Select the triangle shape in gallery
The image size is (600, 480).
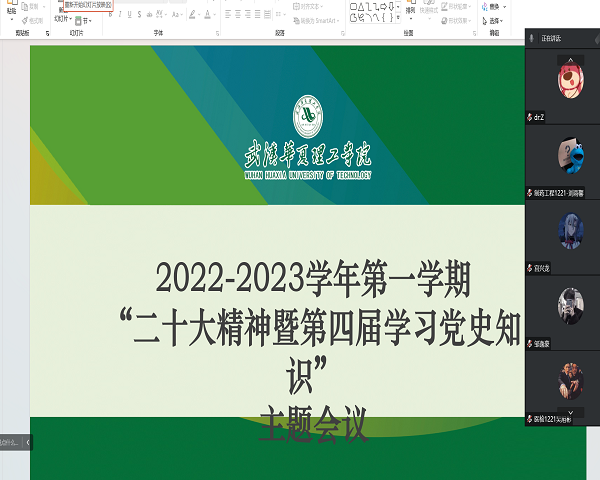point(361,7)
